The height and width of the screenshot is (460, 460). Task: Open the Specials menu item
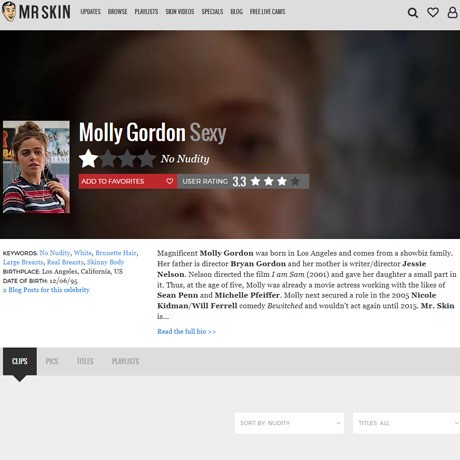coord(212,12)
